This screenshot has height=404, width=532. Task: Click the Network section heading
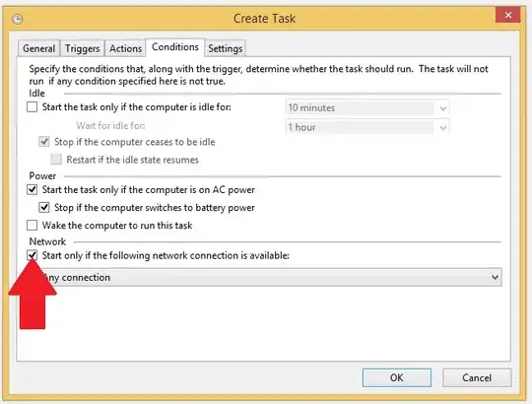[47, 241]
